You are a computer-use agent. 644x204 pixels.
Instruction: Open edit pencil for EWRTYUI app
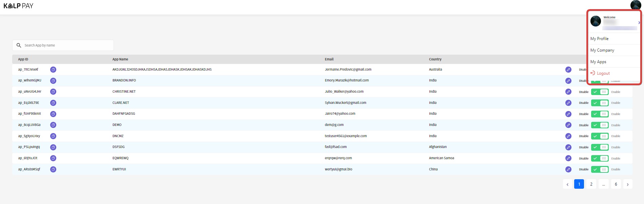tap(568, 169)
